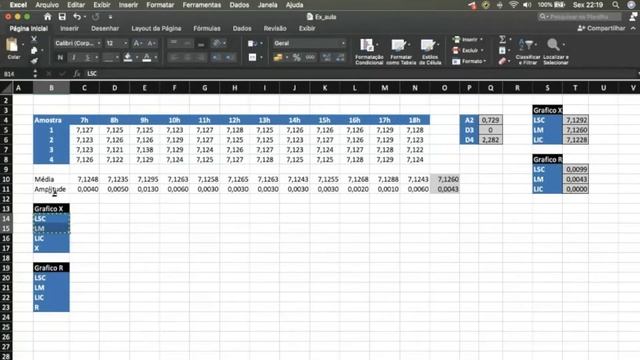
Task: Click the Compartilhar button
Action: (x=601, y=28)
